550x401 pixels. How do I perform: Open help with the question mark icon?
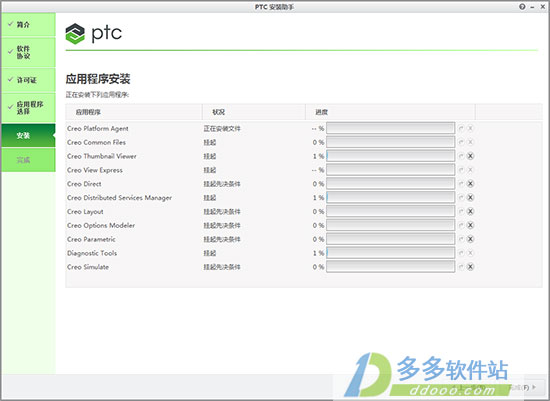[522, 7]
